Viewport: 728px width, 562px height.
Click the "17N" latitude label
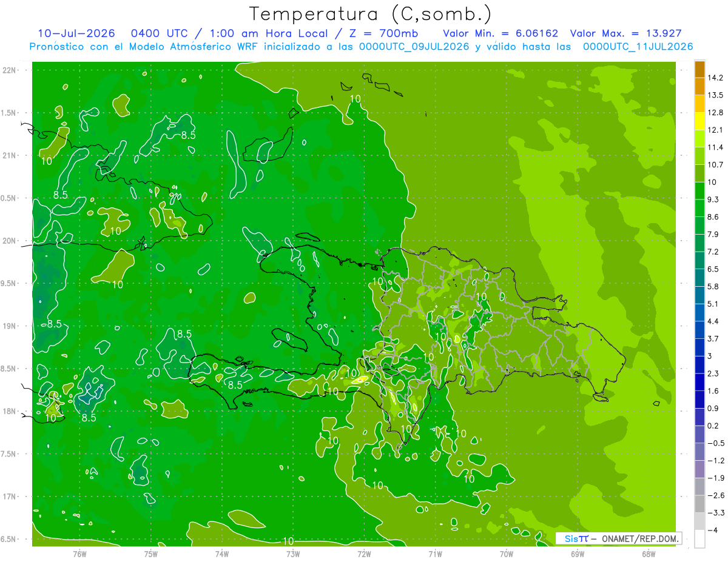pos(9,497)
